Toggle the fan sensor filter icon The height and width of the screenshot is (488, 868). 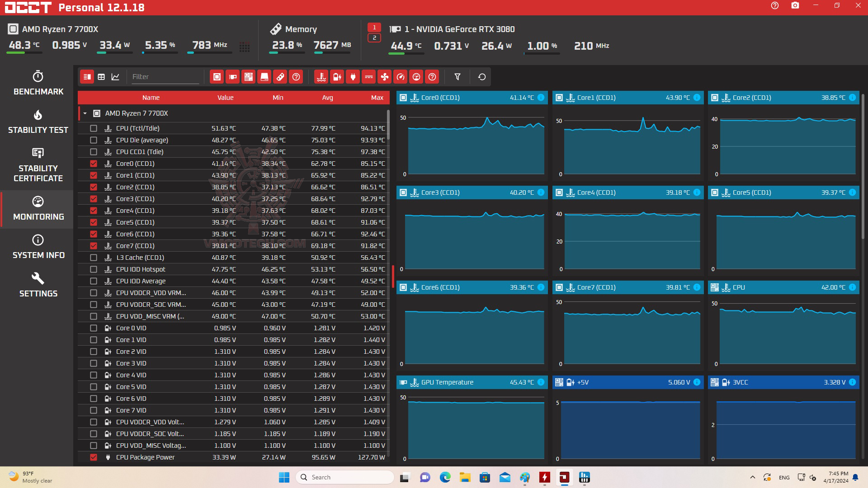(385, 77)
